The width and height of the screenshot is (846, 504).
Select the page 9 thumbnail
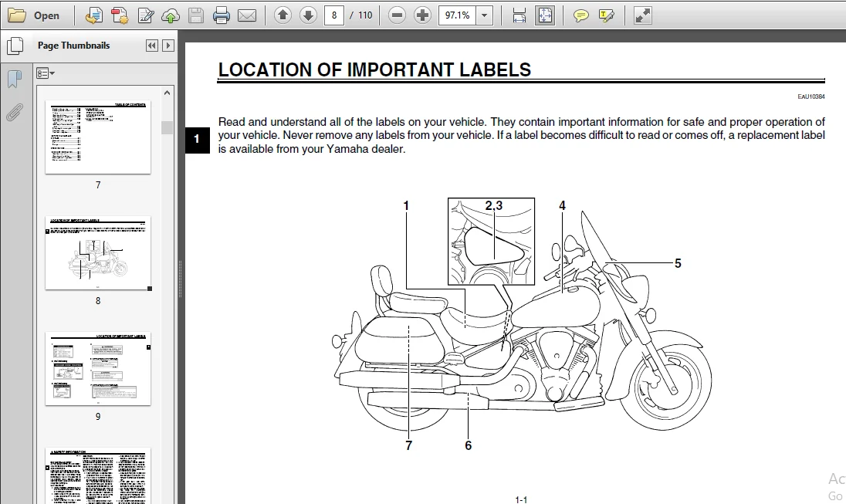[98, 369]
